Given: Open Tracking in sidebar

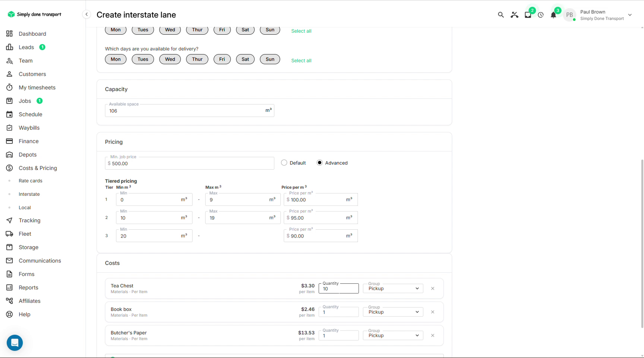Looking at the screenshot, I should click(29, 220).
